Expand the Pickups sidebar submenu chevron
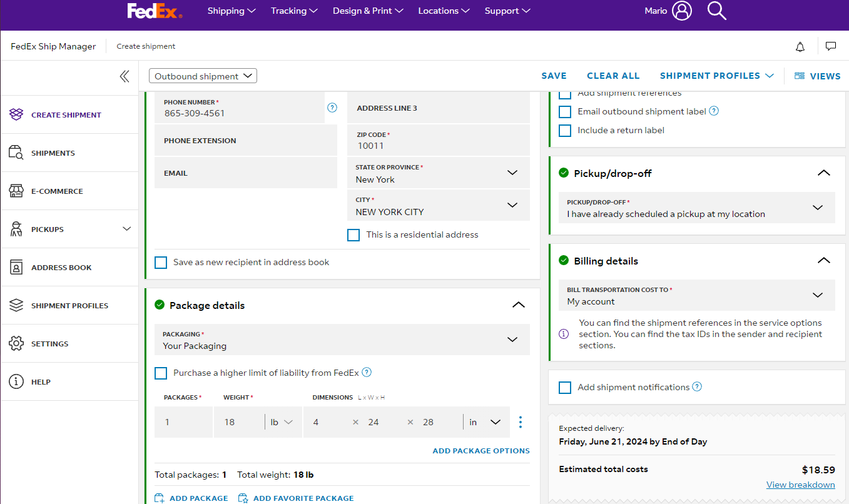The image size is (849, 504). coord(127,229)
